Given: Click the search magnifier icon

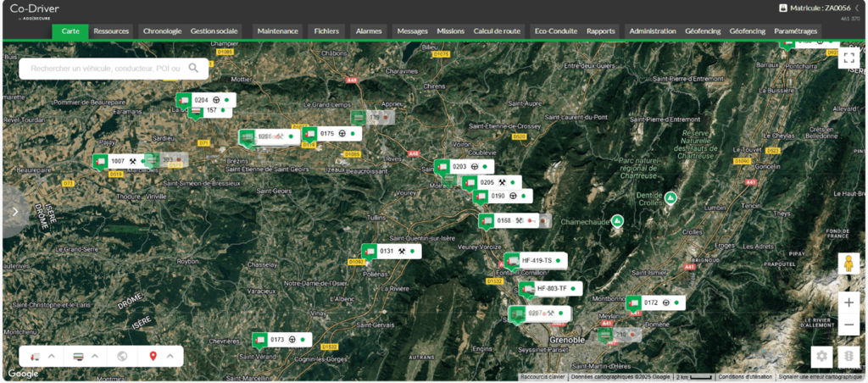Looking at the screenshot, I should [x=194, y=68].
